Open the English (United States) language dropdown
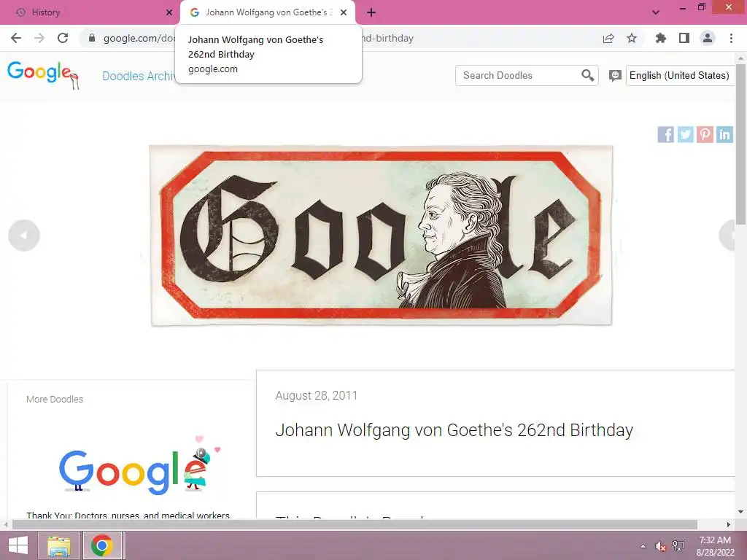The image size is (747, 560). (681, 75)
